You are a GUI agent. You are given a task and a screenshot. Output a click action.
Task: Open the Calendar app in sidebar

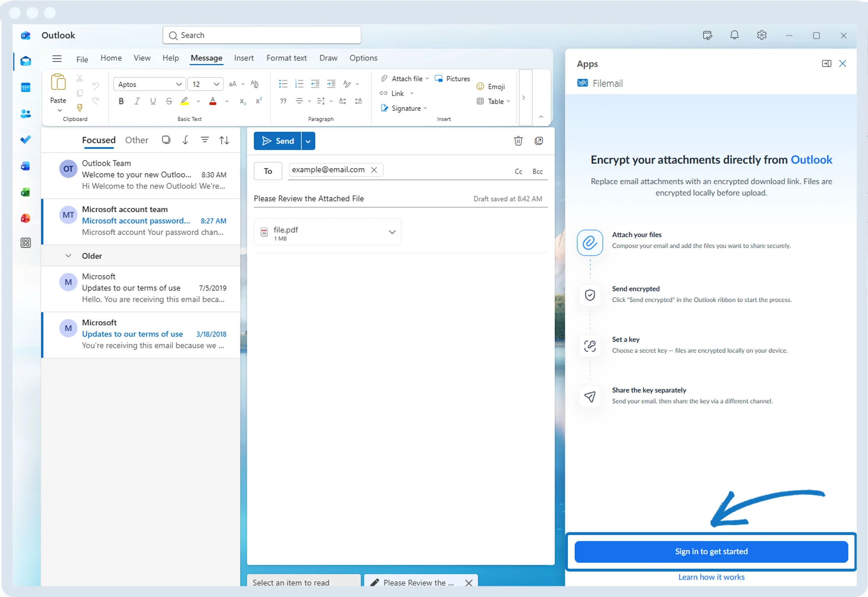point(25,87)
